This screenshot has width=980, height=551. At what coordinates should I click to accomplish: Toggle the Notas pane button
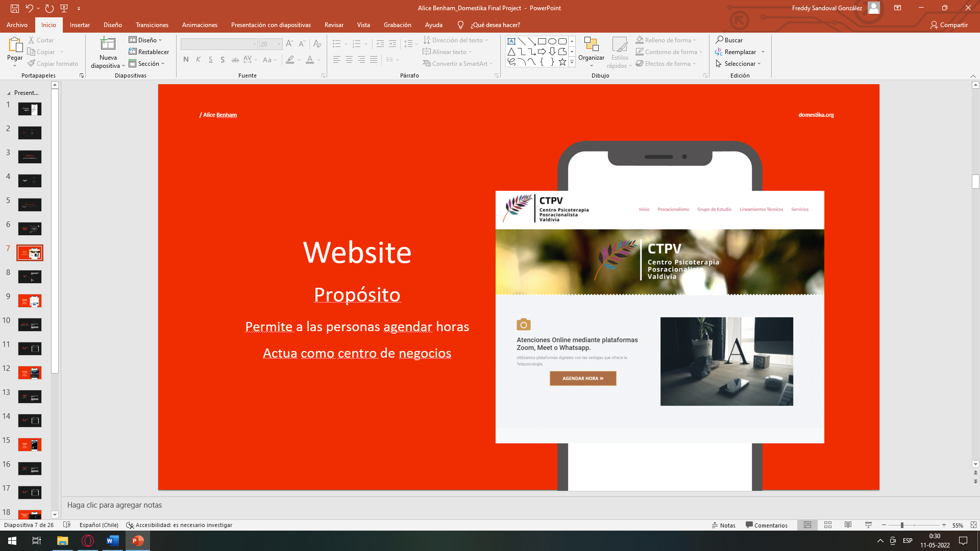point(724,525)
